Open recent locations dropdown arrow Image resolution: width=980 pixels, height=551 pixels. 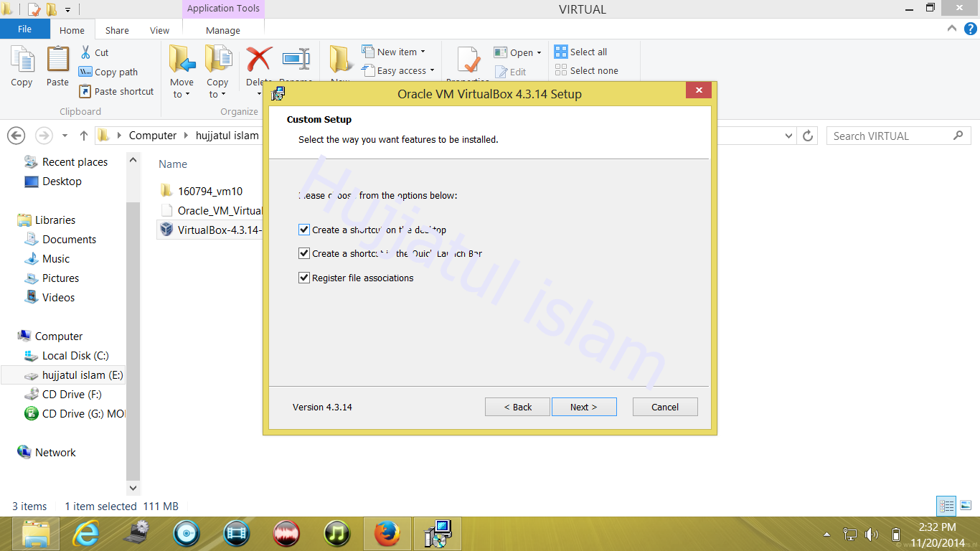click(x=65, y=136)
